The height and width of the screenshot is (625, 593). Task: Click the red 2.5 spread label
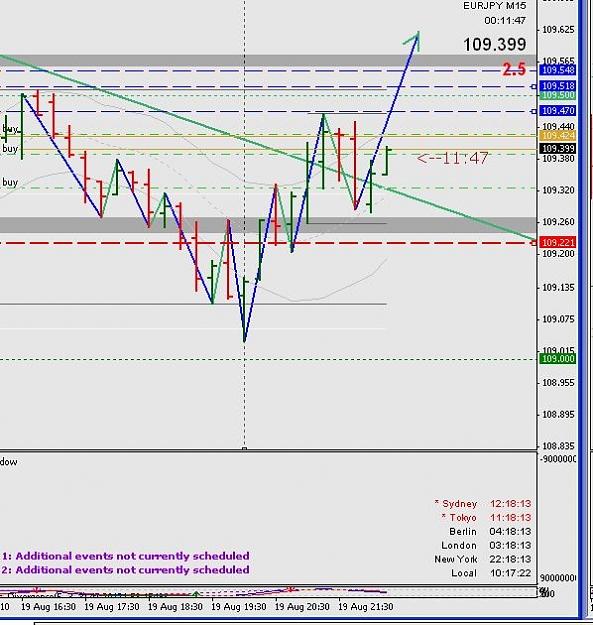point(514,69)
